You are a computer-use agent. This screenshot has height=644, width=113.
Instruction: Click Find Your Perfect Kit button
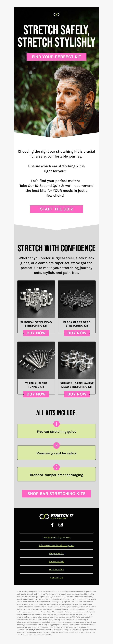click(56, 57)
